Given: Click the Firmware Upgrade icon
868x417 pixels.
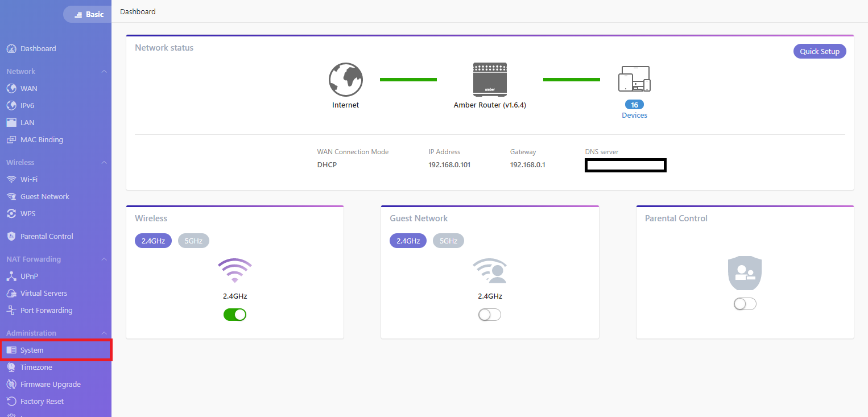Looking at the screenshot, I should tap(11, 385).
